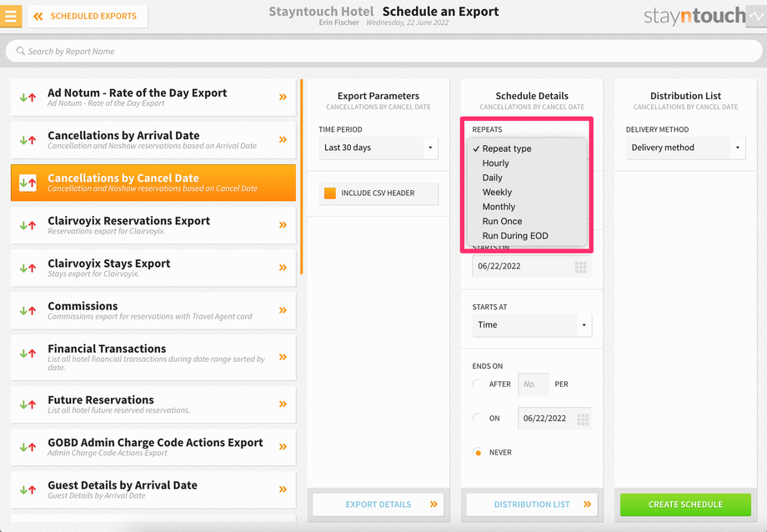Open Guest Details by Arrival Date chevron

283,489
